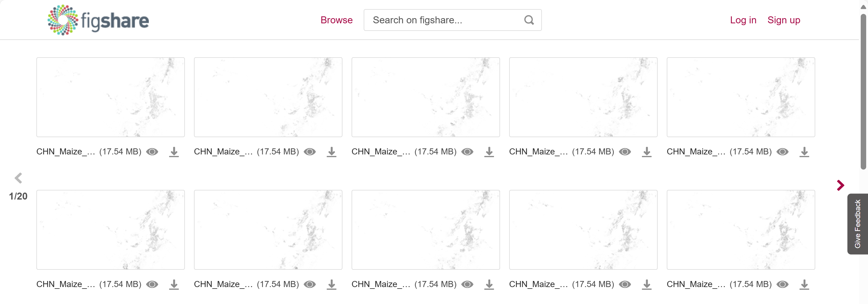Open the Browse link
This screenshot has width=868, height=304.
[x=336, y=20]
